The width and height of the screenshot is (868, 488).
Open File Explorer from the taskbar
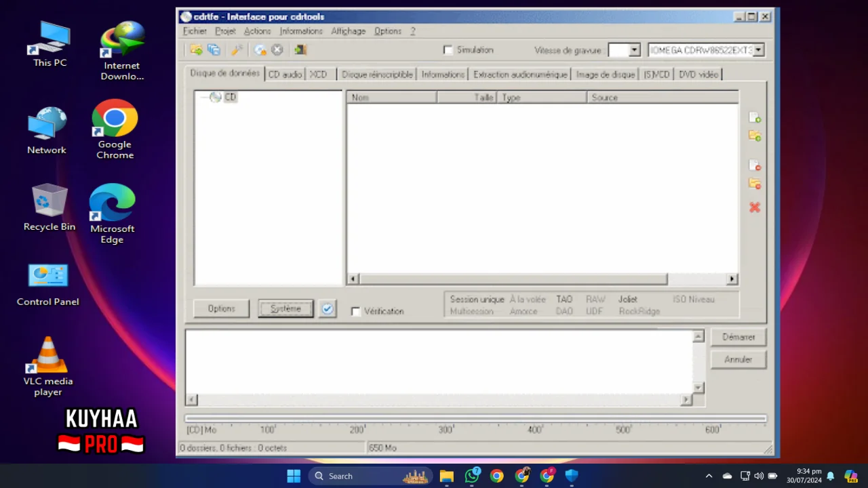point(446,476)
